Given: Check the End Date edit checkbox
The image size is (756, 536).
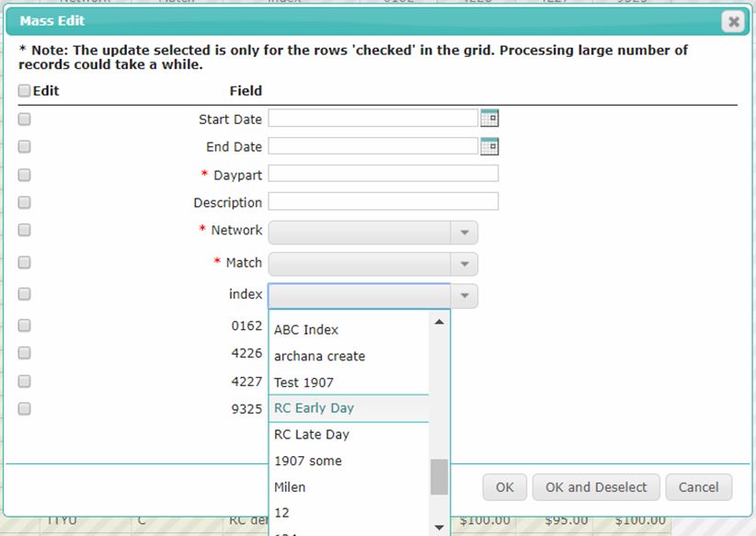Looking at the screenshot, I should [x=24, y=146].
